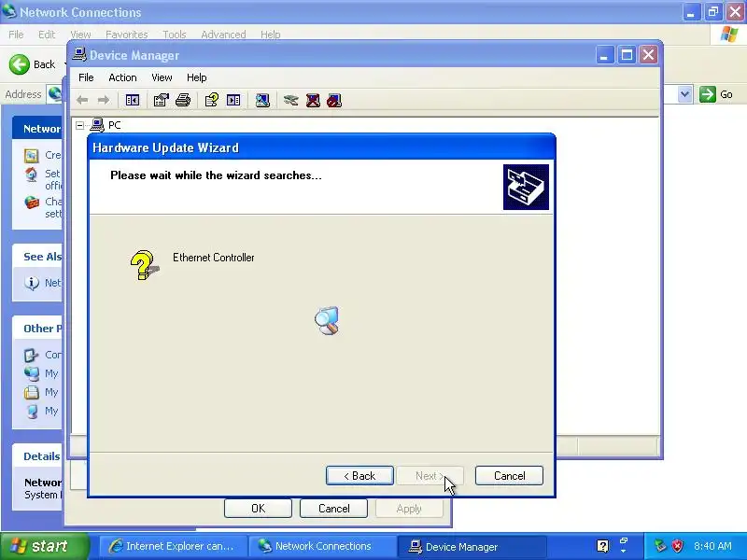Cancel the Hardware Update Wizard

coord(509,476)
